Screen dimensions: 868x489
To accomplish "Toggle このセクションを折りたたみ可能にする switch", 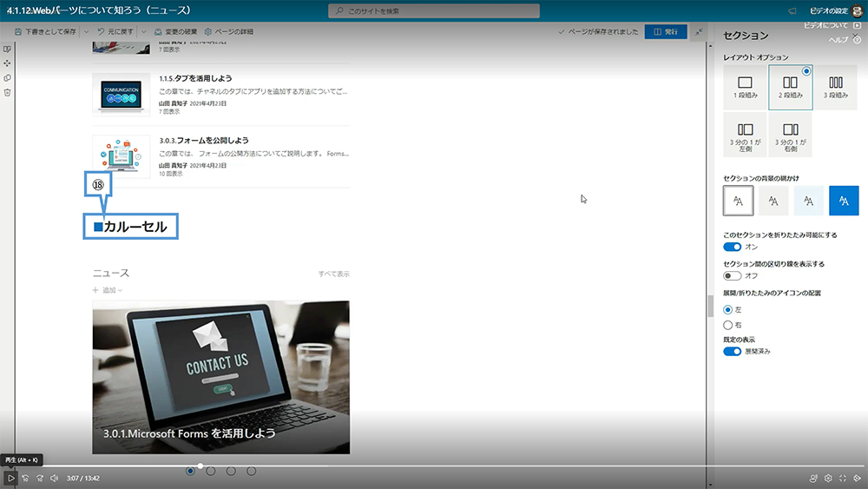I will click(x=733, y=247).
